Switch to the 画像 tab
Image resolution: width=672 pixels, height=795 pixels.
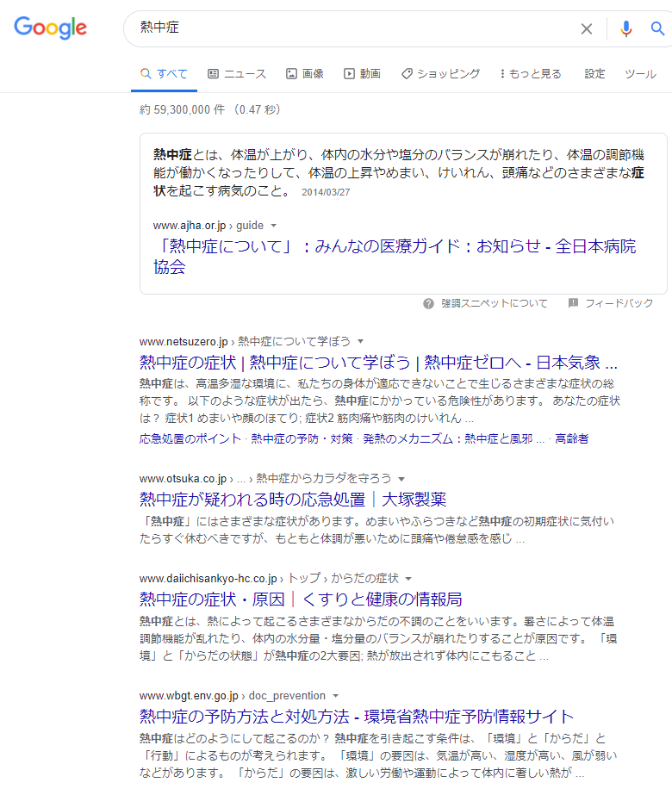[305, 74]
